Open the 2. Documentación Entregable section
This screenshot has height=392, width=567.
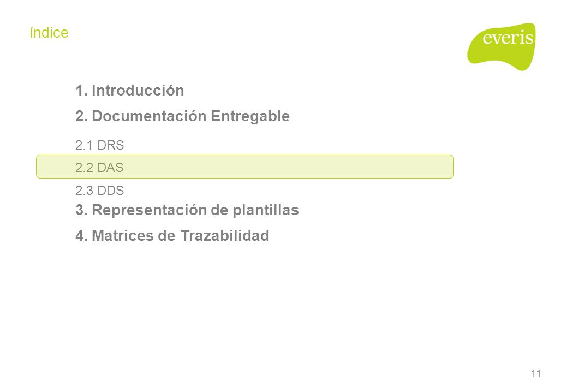click(183, 116)
